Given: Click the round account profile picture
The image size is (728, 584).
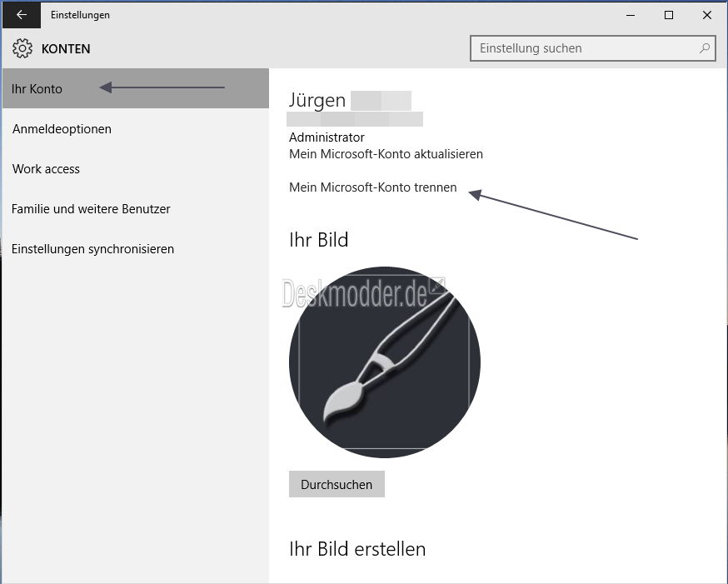Looking at the screenshot, I should click(x=385, y=362).
